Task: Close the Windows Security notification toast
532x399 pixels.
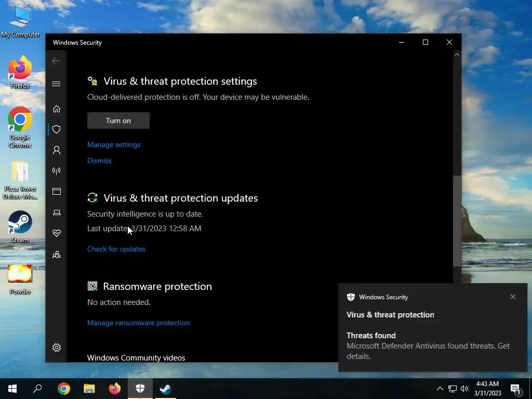Action: (x=513, y=297)
